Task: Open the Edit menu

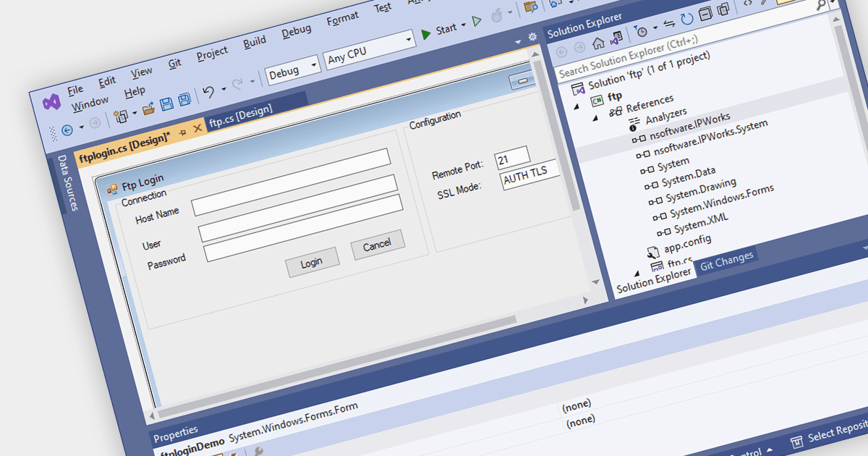Action: [107, 81]
